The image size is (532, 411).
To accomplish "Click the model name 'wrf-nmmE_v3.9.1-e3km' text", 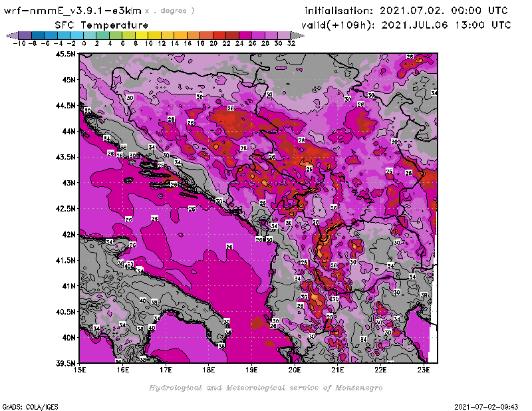I will click(x=72, y=11).
